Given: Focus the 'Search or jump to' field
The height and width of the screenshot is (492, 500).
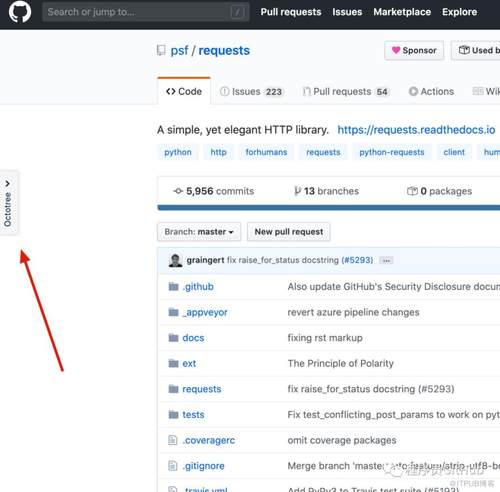Looking at the screenshot, I should [x=146, y=12].
